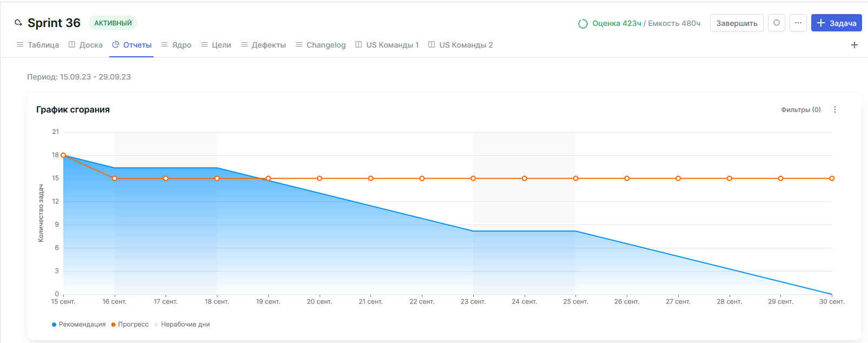868x343 pixels.
Task: Open the three-dots menu in sprint header
Action: coord(798,23)
